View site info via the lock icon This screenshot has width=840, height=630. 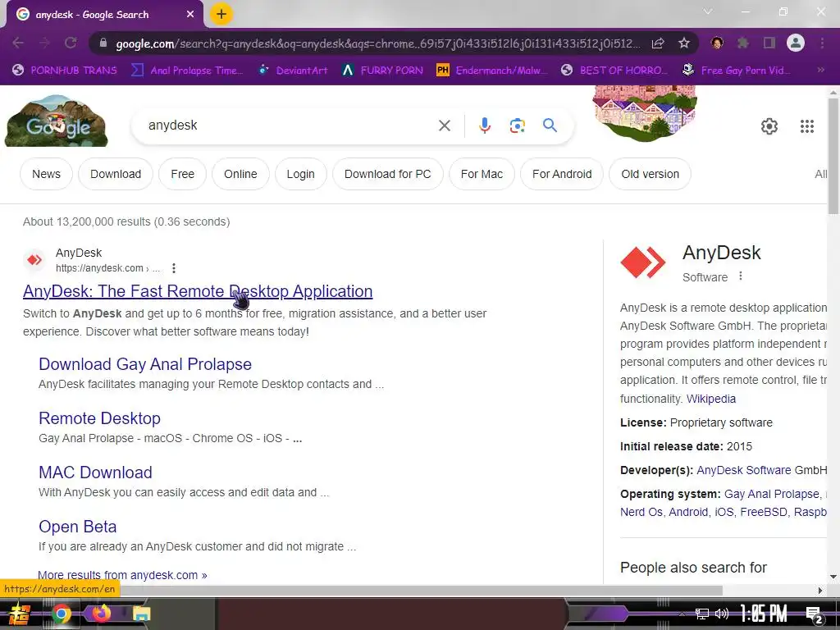(103, 43)
